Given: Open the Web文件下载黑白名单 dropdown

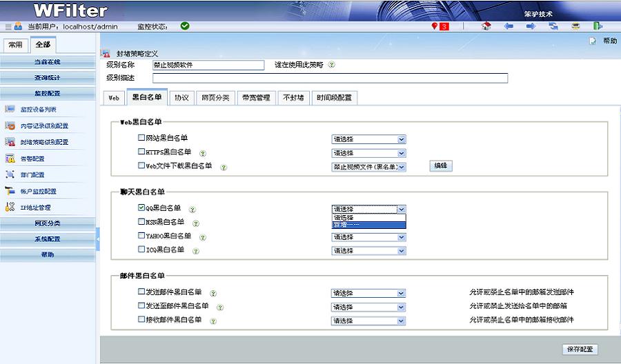Looking at the screenshot, I should point(368,167).
